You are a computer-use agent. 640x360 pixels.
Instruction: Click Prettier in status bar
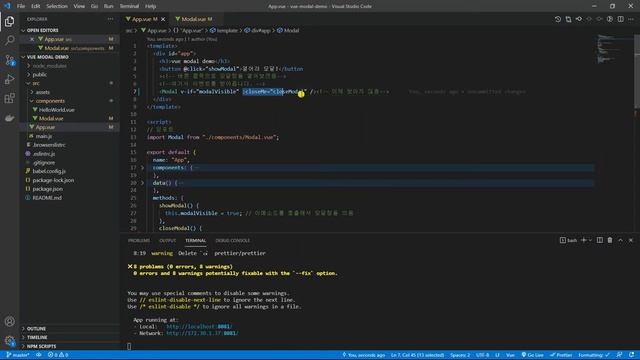pyautogui.click(x=561, y=355)
